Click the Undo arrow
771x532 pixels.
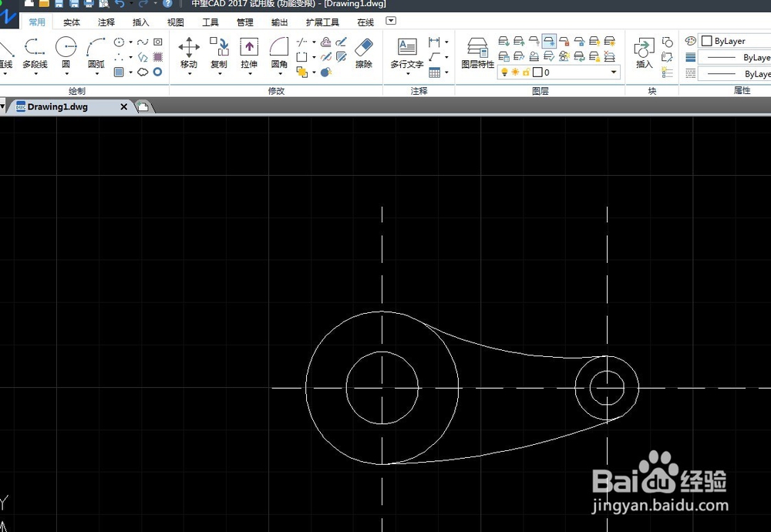(120, 4)
